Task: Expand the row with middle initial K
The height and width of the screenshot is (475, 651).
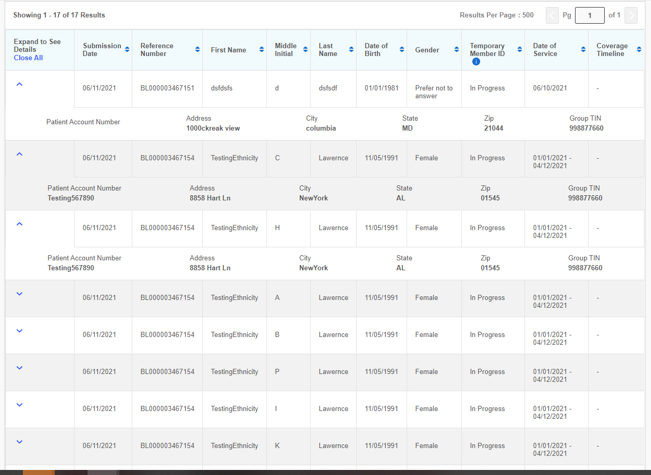Action: coord(19,442)
